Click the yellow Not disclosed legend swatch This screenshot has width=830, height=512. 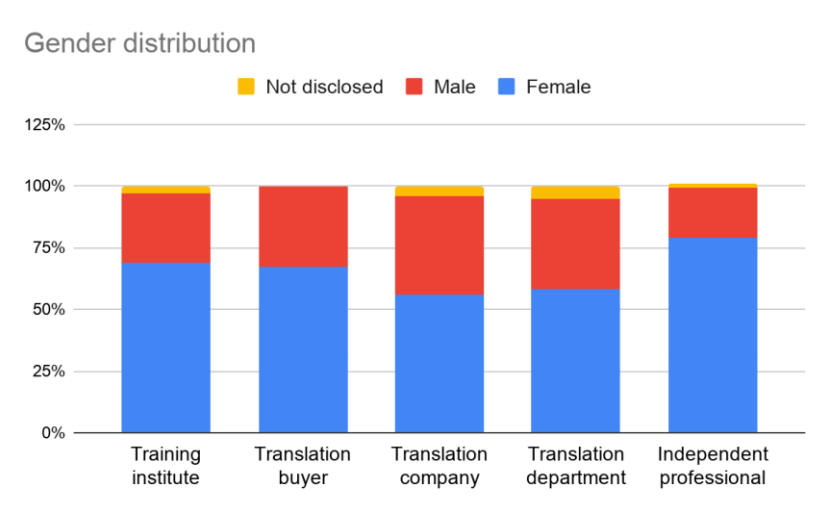click(x=246, y=87)
